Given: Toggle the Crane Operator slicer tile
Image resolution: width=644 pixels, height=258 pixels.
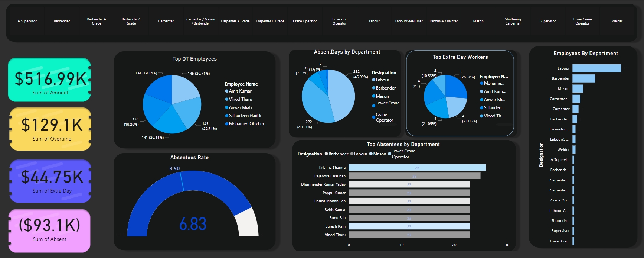Looking at the screenshot, I should (x=305, y=21).
